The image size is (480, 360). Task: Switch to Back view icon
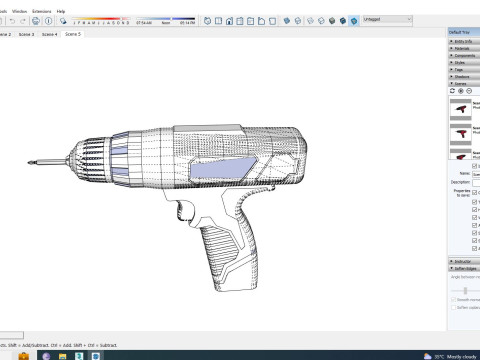[250, 21]
